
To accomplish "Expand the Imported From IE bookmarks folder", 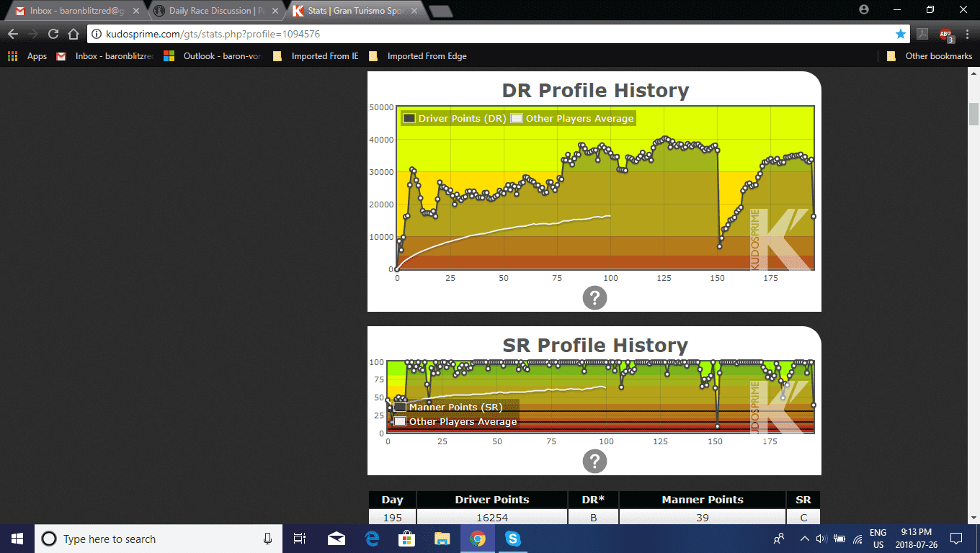I will click(316, 56).
